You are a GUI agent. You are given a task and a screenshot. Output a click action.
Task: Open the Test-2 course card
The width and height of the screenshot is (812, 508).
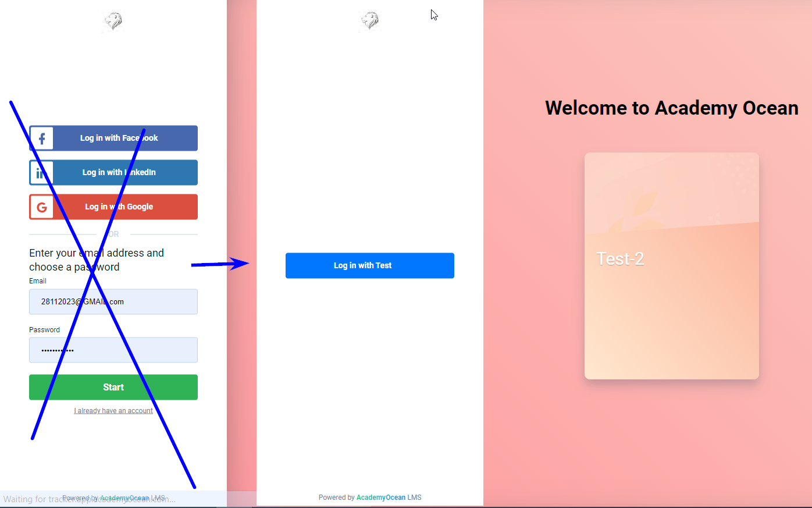[672, 266]
